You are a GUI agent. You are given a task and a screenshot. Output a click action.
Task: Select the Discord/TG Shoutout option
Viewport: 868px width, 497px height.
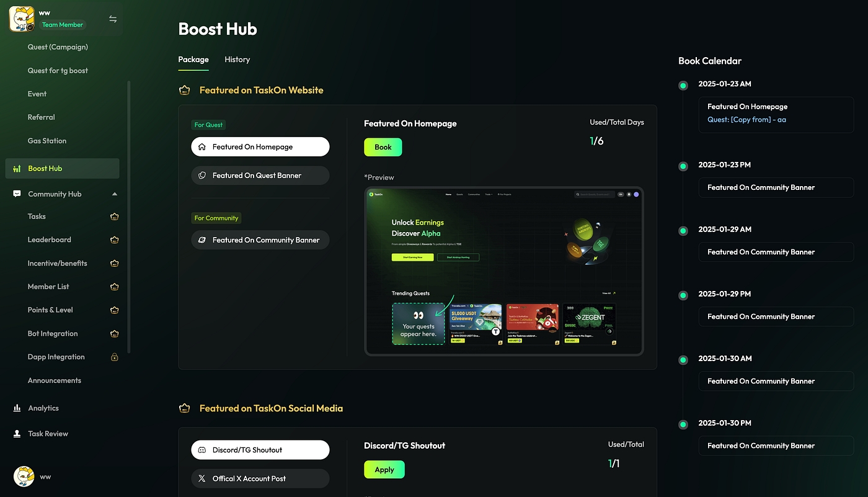(x=260, y=450)
